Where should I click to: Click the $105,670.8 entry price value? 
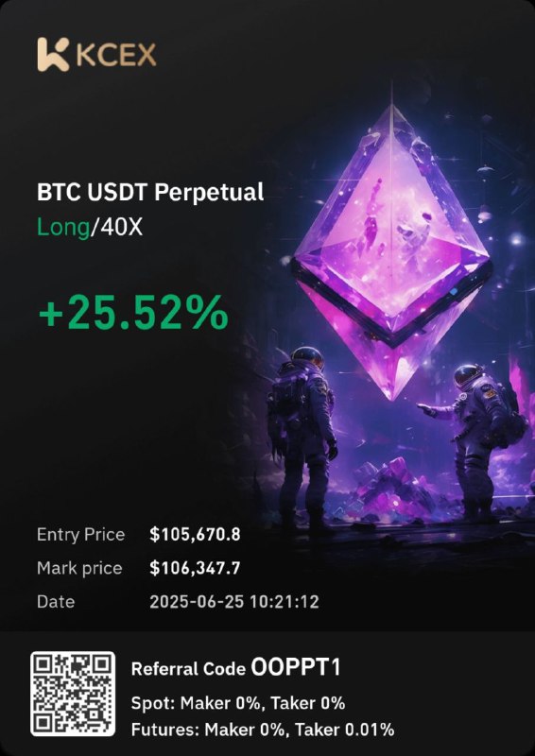(x=195, y=535)
